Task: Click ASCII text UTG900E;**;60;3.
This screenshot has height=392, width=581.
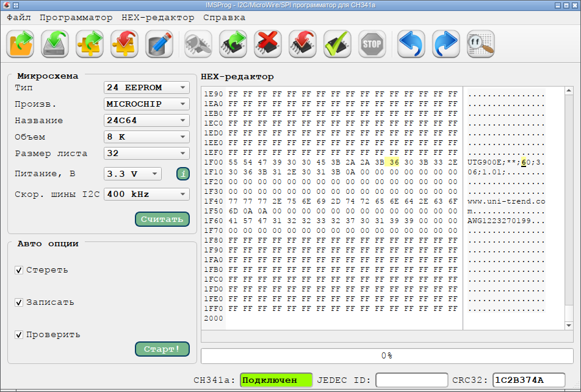Action: point(506,162)
